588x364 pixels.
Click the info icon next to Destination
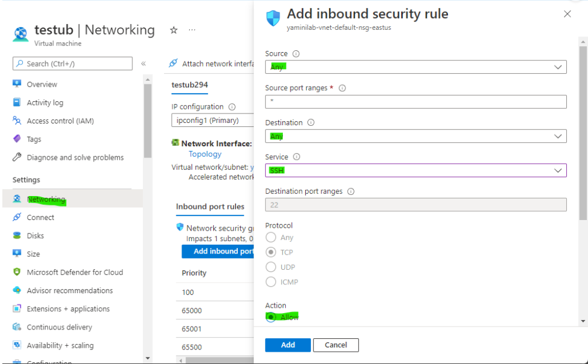311,122
